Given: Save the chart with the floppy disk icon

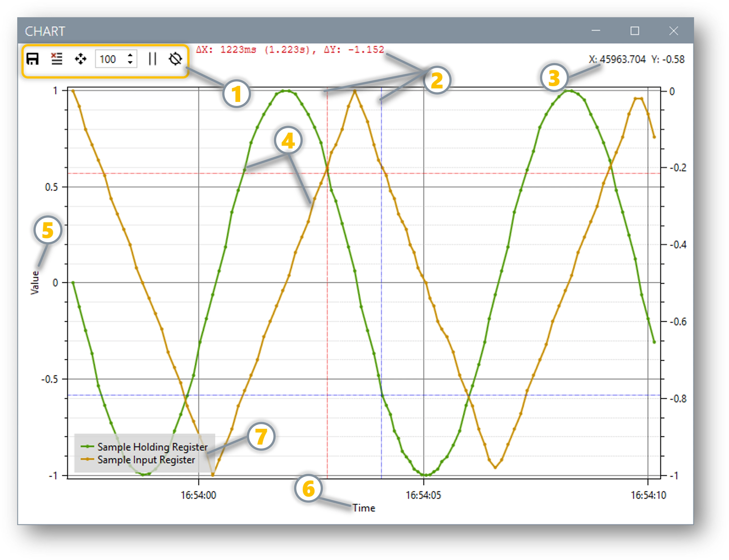Looking at the screenshot, I should click(32, 59).
